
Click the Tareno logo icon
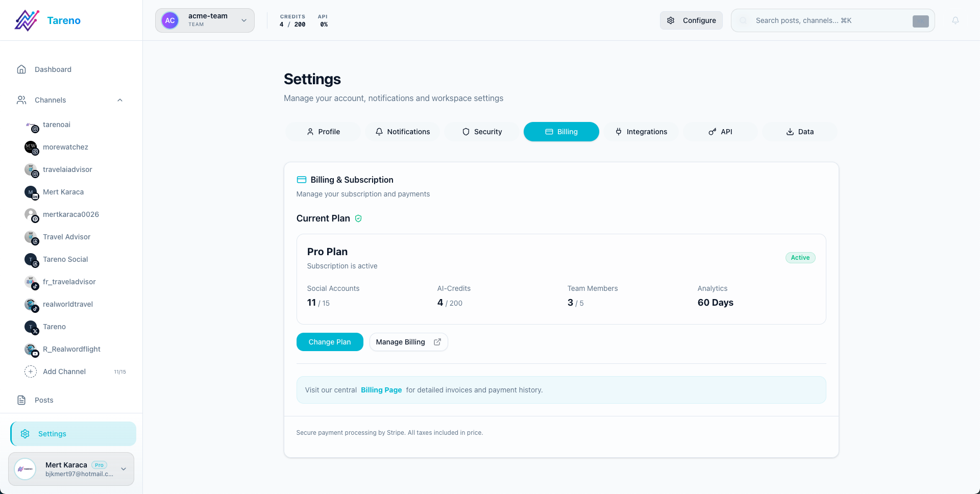click(x=27, y=20)
